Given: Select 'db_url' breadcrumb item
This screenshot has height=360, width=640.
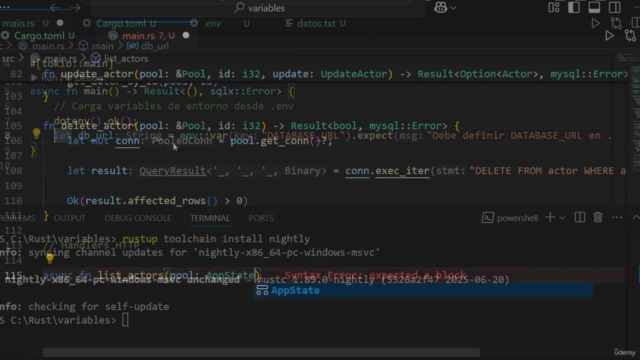Looking at the screenshot, I should 148,46.
